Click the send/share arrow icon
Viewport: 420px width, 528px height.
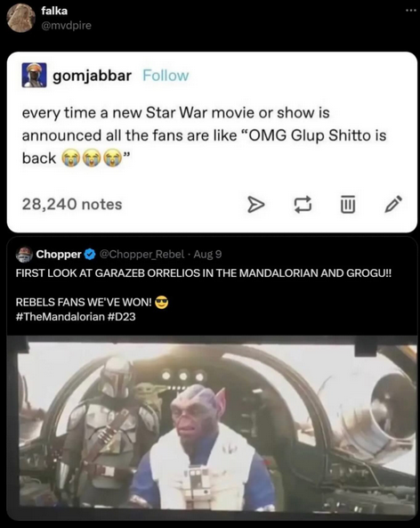pos(256,205)
